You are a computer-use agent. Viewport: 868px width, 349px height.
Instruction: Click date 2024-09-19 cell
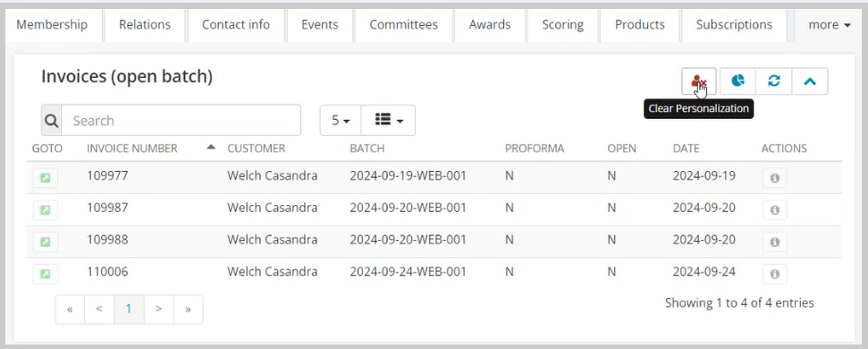704,175
